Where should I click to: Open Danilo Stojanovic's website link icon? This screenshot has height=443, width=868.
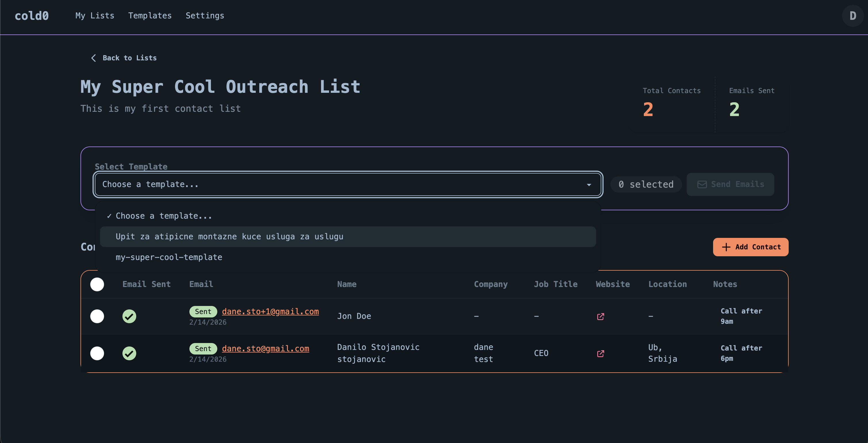click(600, 353)
